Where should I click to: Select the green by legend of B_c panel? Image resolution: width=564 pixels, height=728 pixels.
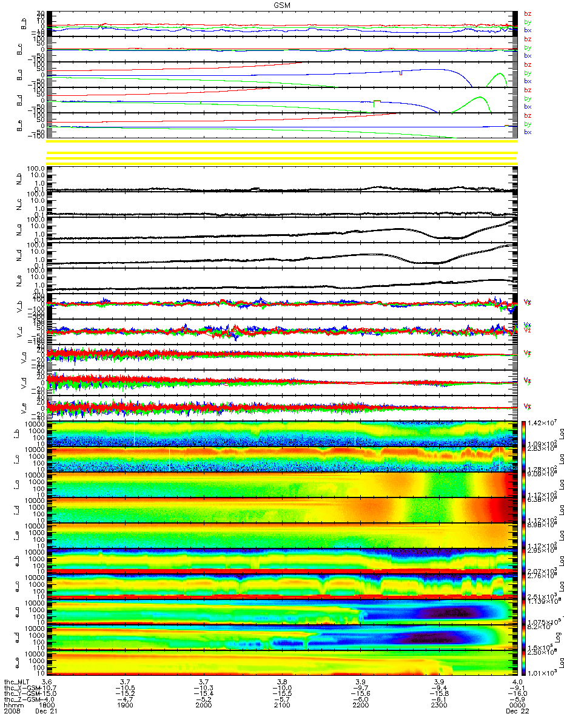tap(528, 47)
